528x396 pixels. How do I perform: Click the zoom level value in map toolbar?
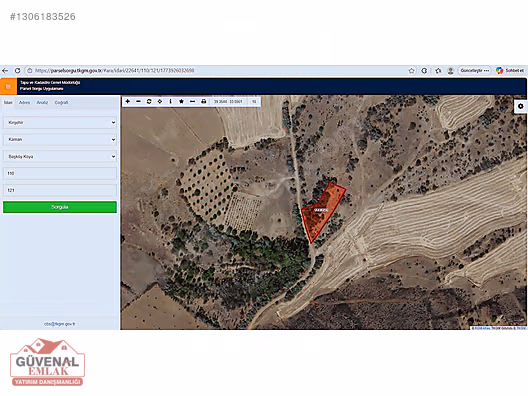[x=254, y=101]
